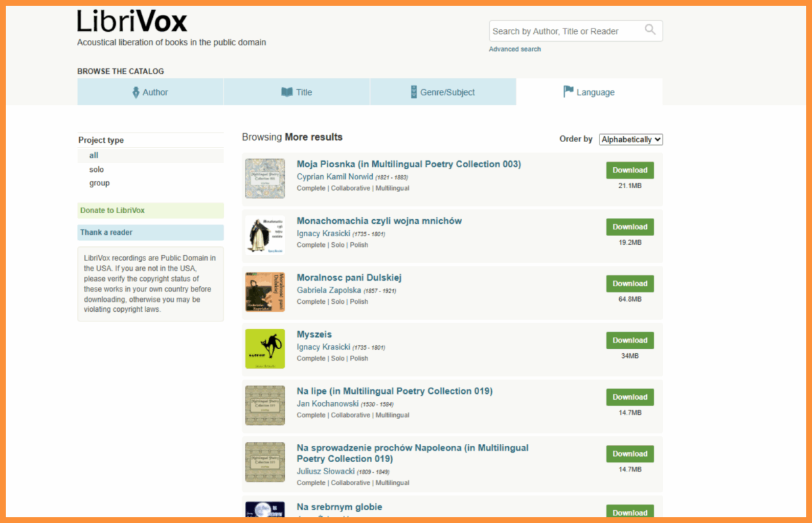Select all project types filter
The height and width of the screenshot is (523, 812).
[x=94, y=155]
